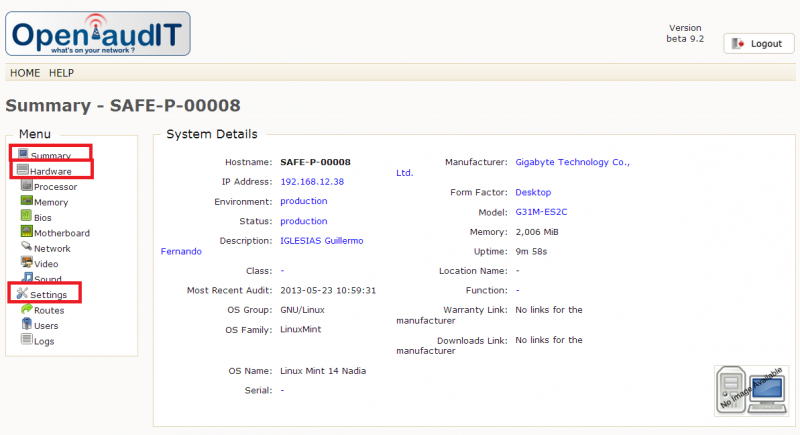Expand the Hardware menu section
The width and height of the screenshot is (800, 435).
tap(50, 171)
